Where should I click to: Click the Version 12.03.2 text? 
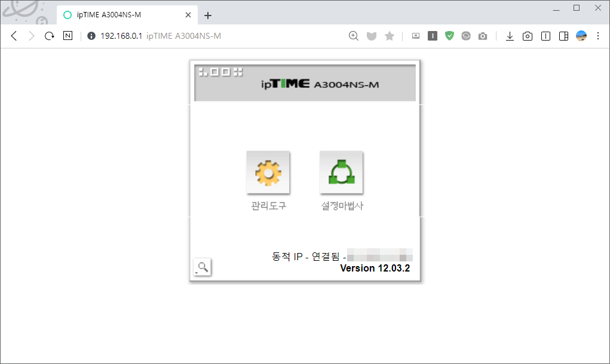[375, 269]
